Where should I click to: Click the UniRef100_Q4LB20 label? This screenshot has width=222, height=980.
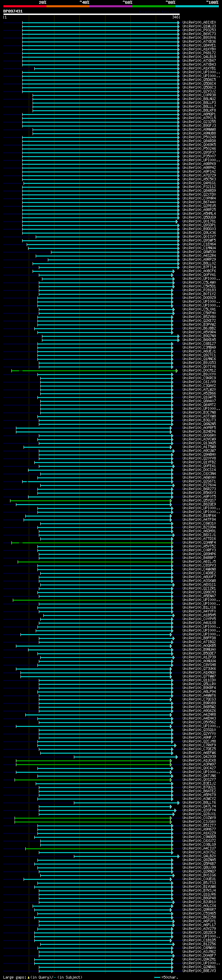click(199, 856)
